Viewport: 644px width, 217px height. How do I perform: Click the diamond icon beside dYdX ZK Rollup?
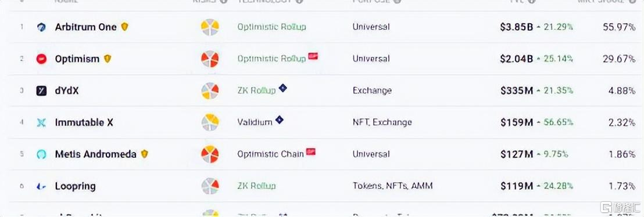click(x=282, y=88)
